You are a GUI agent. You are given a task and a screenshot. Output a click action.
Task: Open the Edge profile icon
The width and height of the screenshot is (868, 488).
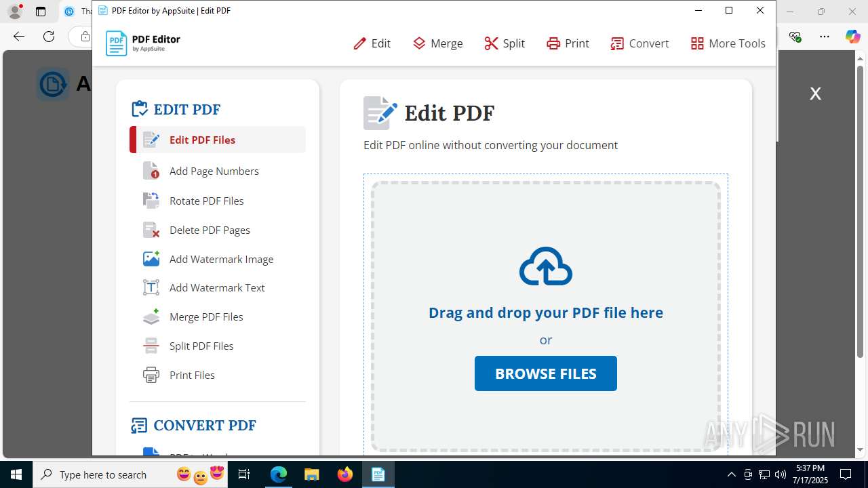15,12
